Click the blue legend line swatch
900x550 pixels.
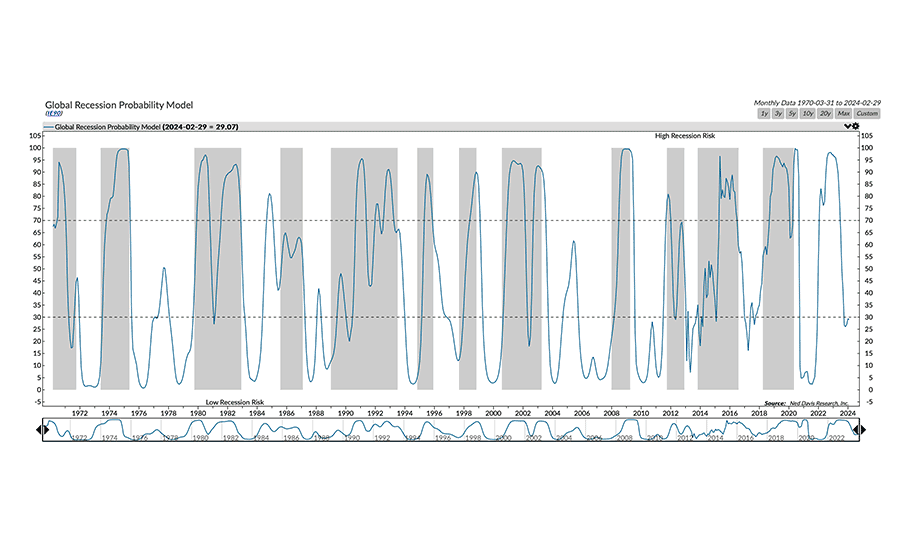pyautogui.click(x=49, y=128)
